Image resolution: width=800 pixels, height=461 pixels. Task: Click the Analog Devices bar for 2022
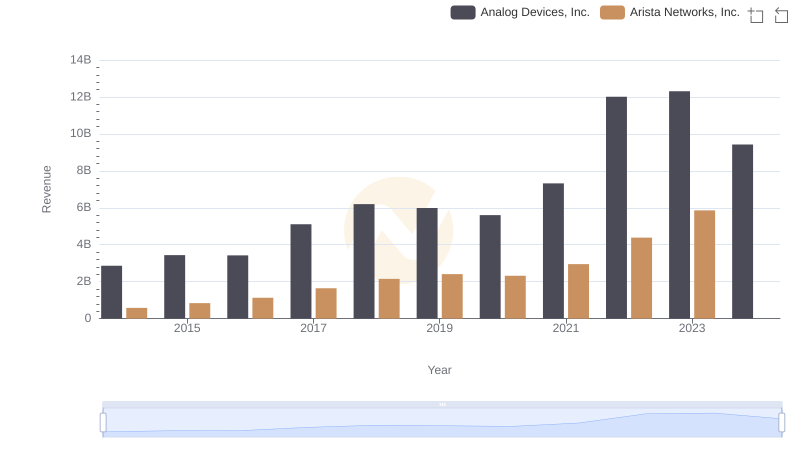[616, 208]
